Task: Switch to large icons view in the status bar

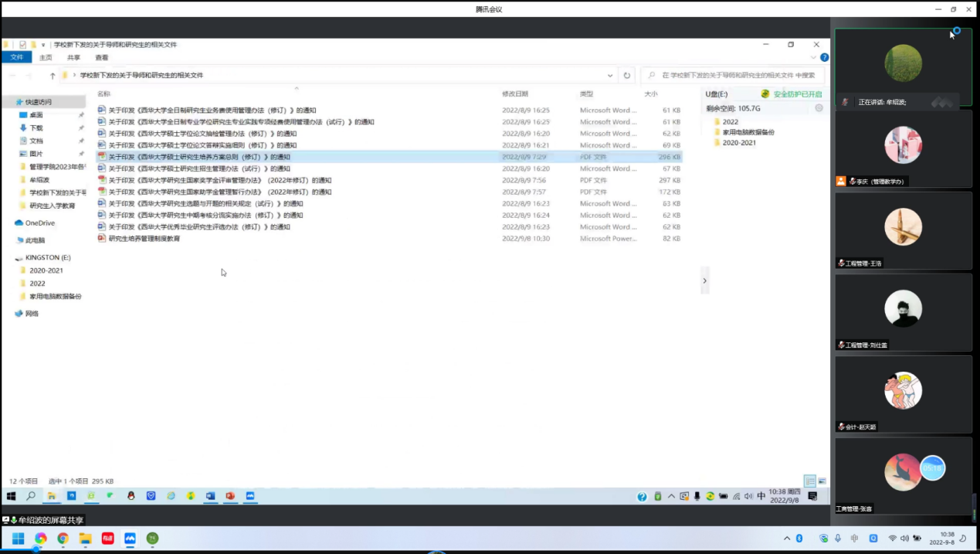Action: [822, 481]
